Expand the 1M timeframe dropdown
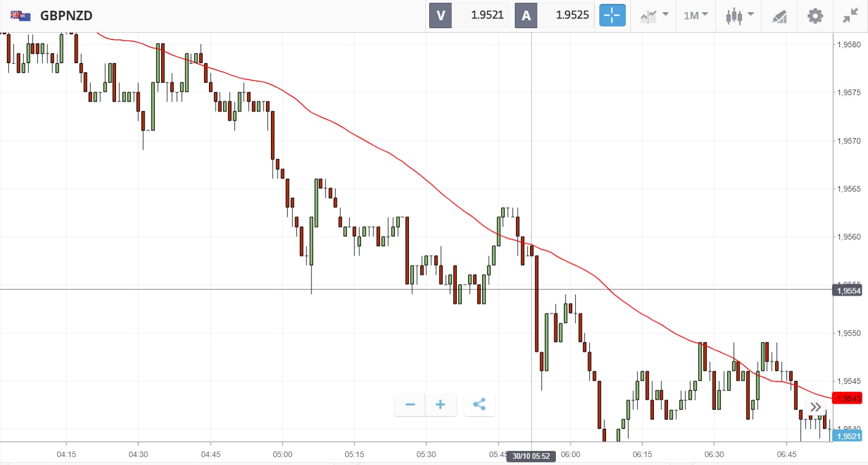 click(x=696, y=15)
